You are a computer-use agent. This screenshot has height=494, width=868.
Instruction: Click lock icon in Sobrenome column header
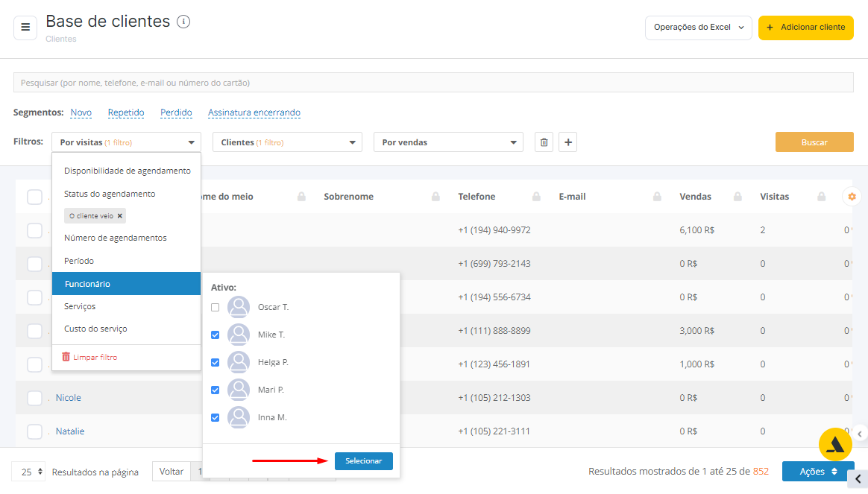[x=435, y=197]
